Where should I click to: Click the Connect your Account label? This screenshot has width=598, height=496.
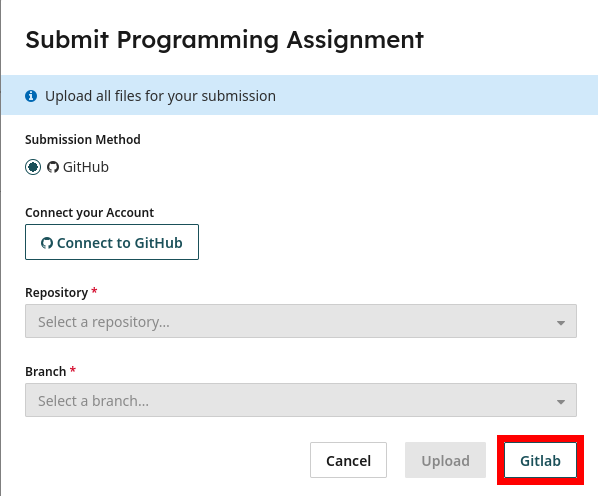click(90, 212)
